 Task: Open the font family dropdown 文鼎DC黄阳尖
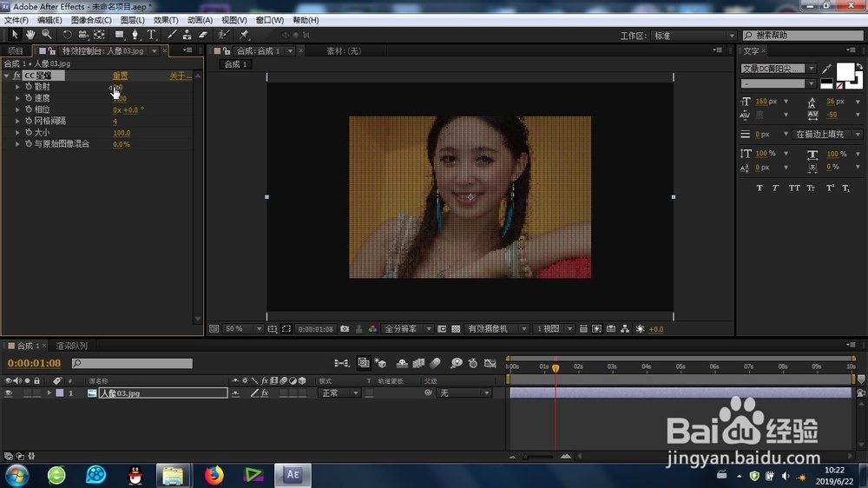tap(778, 69)
